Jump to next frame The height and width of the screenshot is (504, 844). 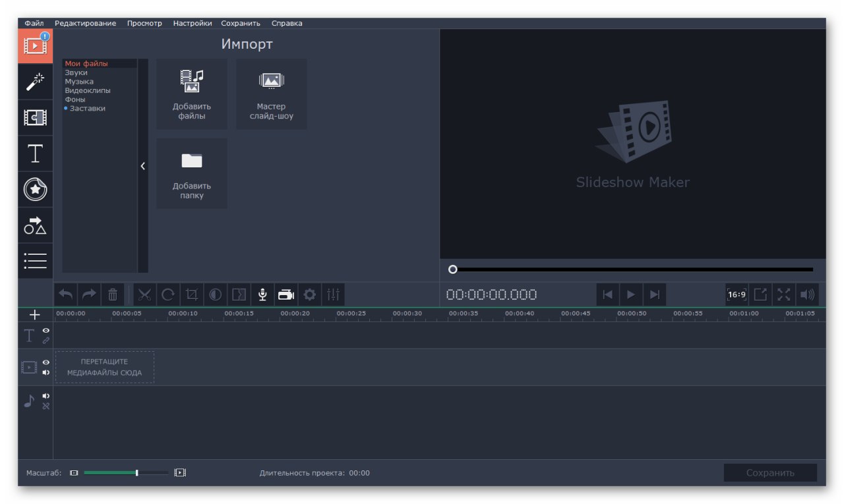655,294
